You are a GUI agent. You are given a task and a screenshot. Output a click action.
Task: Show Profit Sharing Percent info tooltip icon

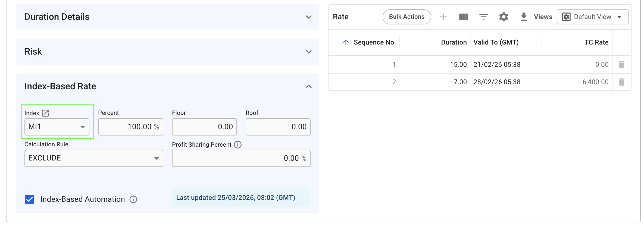238,145
